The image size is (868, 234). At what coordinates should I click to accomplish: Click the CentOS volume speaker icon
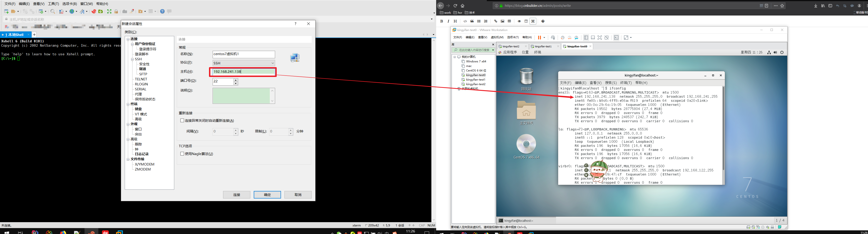[775, 52]
